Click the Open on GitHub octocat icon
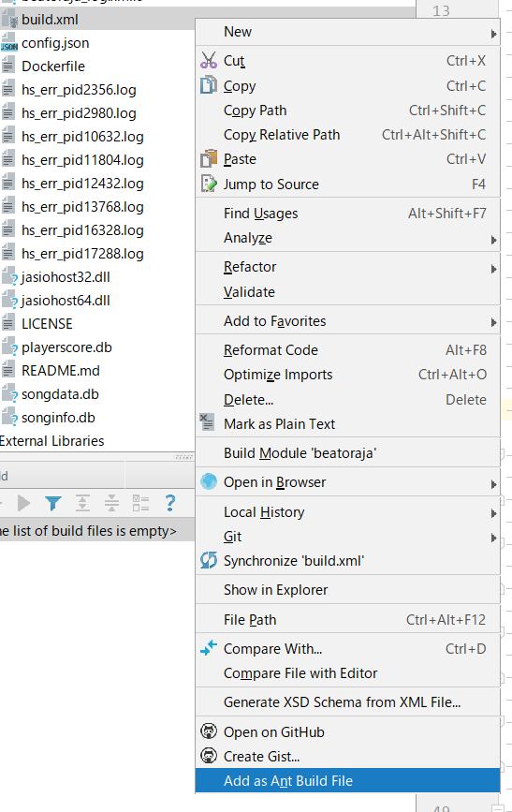Viewport: 512px width, 812px height. [209, 731]
